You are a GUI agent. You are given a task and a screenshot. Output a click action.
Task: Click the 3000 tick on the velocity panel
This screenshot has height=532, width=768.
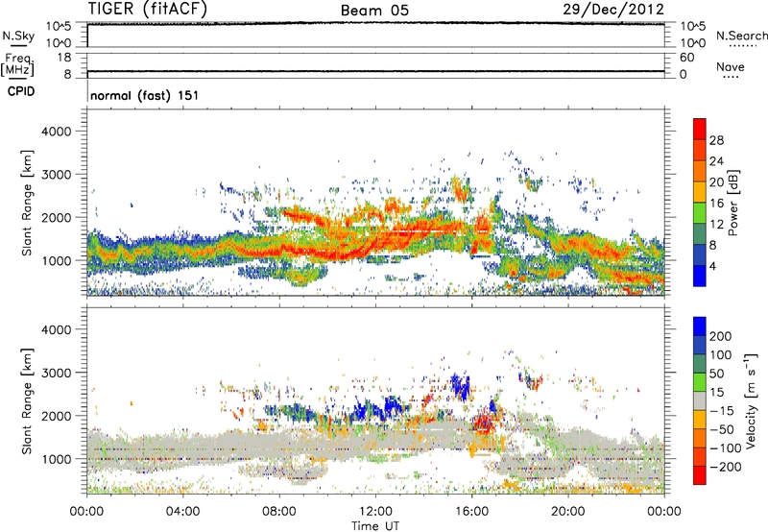coord(56,373)
